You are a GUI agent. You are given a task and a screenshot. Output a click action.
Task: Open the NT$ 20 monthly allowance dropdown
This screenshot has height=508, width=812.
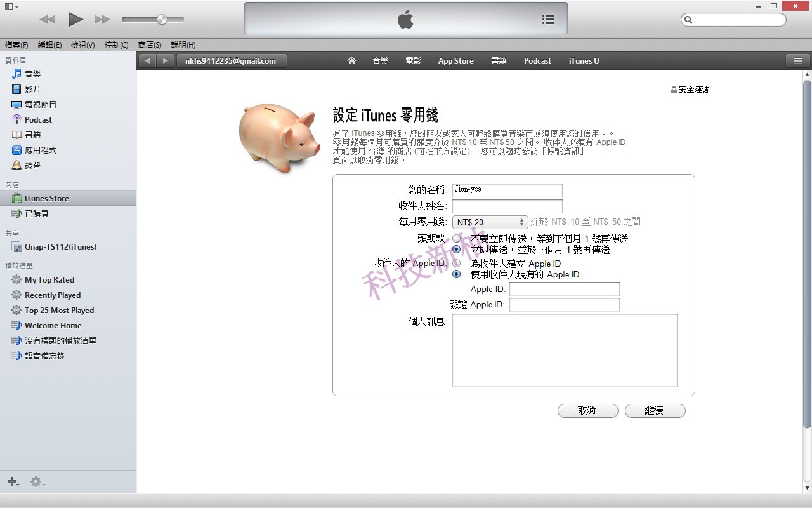coord(490,222)
